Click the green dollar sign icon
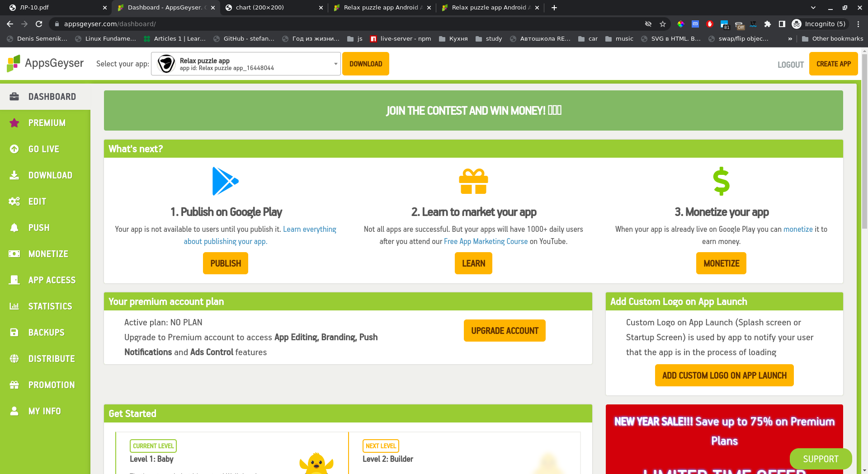The image size is (868, 474). (x=721, y=181)
